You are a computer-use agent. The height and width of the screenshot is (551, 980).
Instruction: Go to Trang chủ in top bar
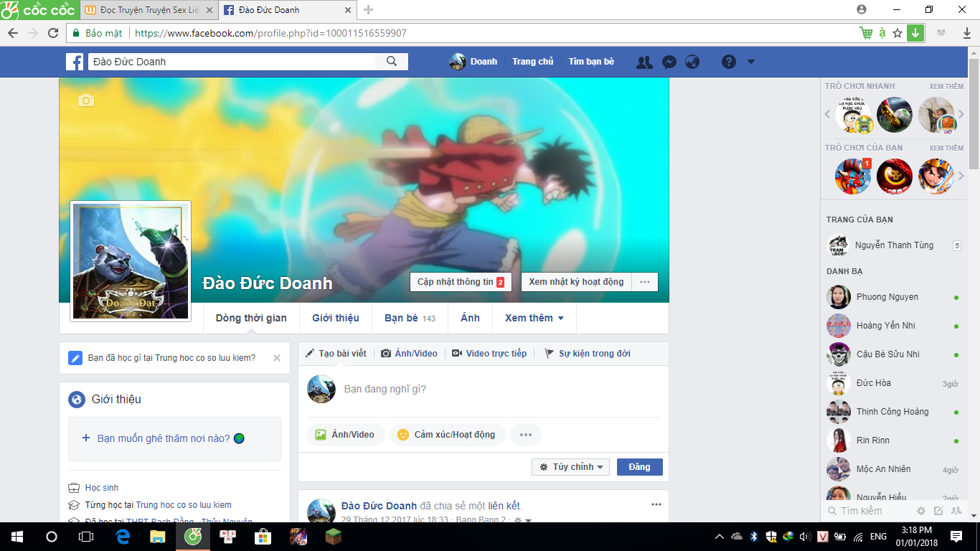tap(533, 62)
